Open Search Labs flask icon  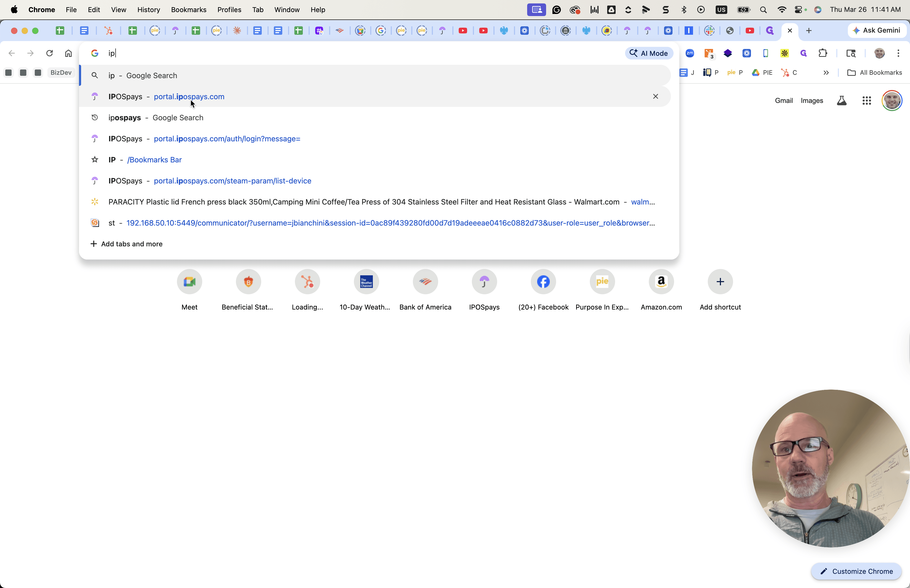tap(842, 101)
